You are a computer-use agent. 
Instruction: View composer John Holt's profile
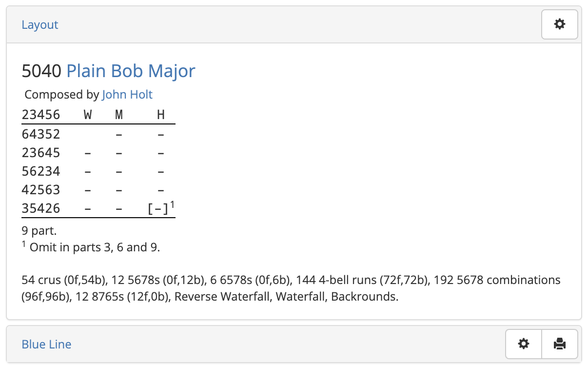point(127,95)
